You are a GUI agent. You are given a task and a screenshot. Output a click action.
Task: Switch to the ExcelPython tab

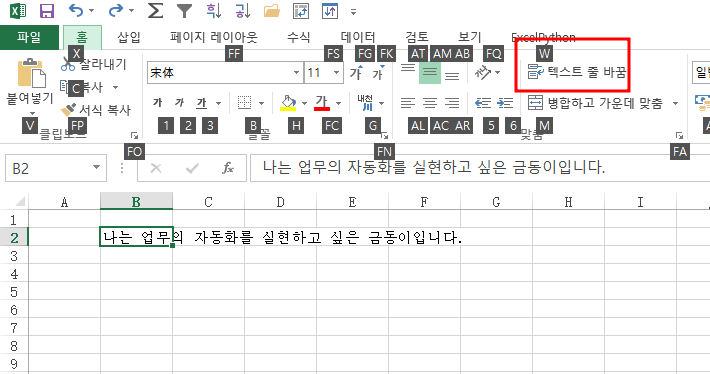(543, 37)
